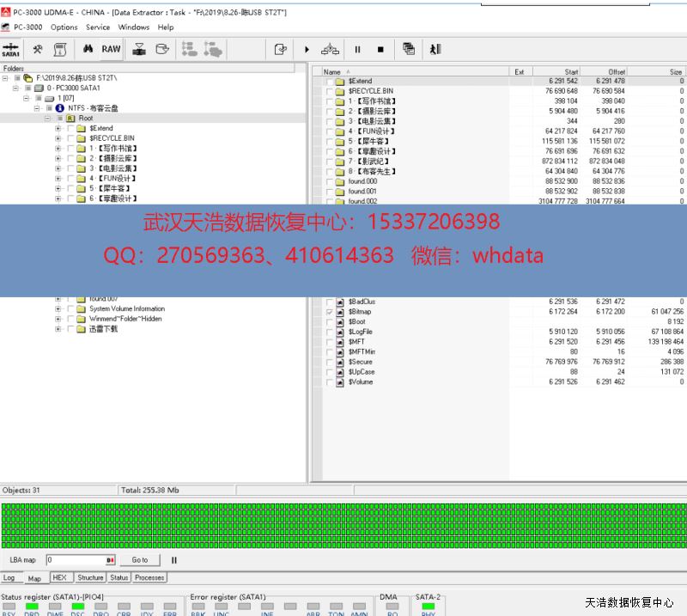This screenshot has width=687, height=616.
Task: Click the wrench and hammer tools icon
Action: tap(38, 50)
